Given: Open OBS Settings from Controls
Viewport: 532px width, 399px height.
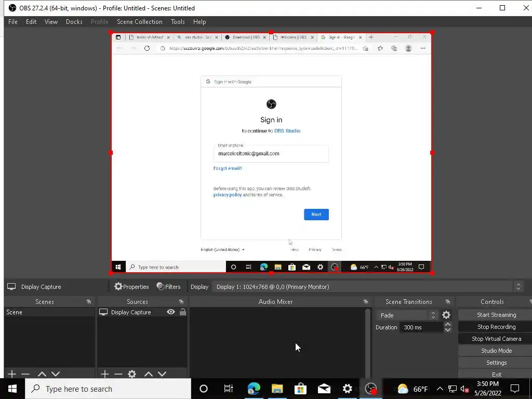Looking at the screenshot, I should pos(496,362).
